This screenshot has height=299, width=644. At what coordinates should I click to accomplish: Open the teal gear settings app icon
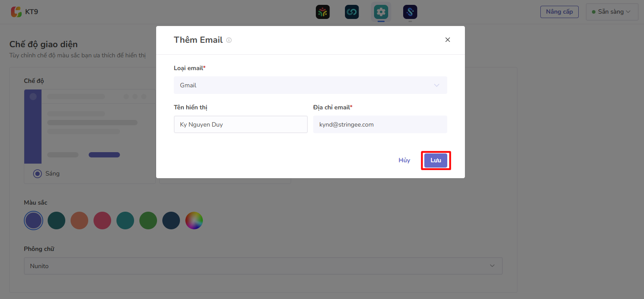click(381, 12)
